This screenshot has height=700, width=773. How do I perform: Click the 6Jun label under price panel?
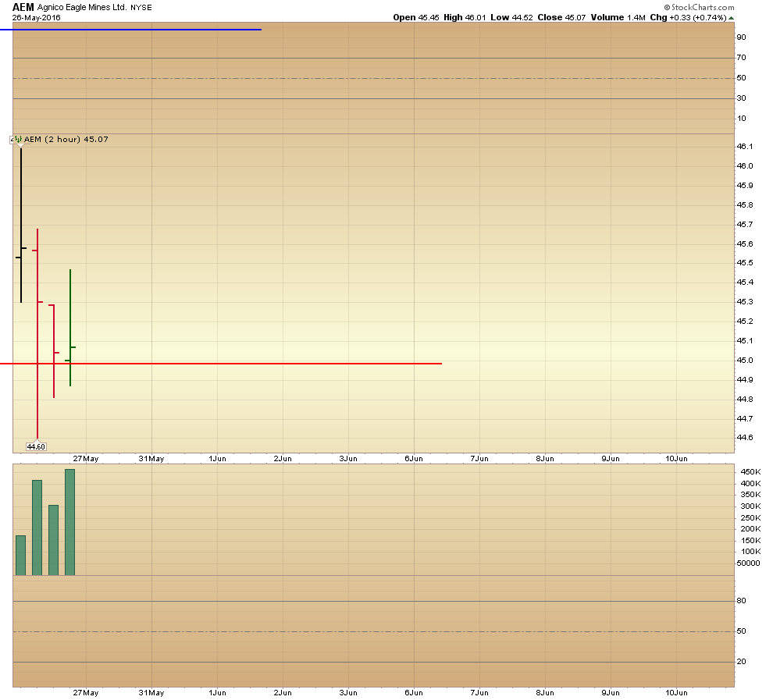[x=414, y=459]
